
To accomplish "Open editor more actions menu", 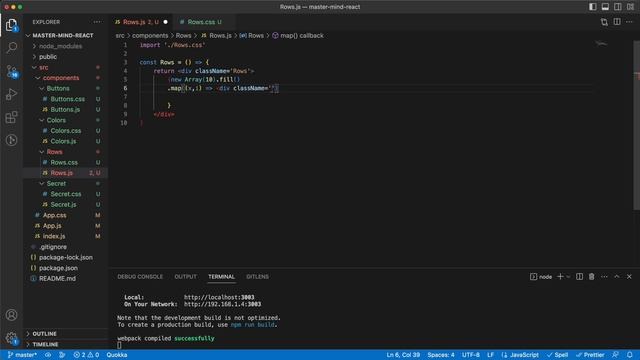I will coord(629,22).
